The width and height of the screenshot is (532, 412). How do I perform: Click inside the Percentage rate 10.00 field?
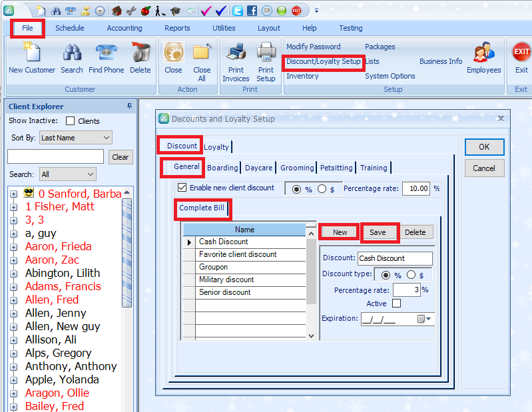tap(415, 188)
